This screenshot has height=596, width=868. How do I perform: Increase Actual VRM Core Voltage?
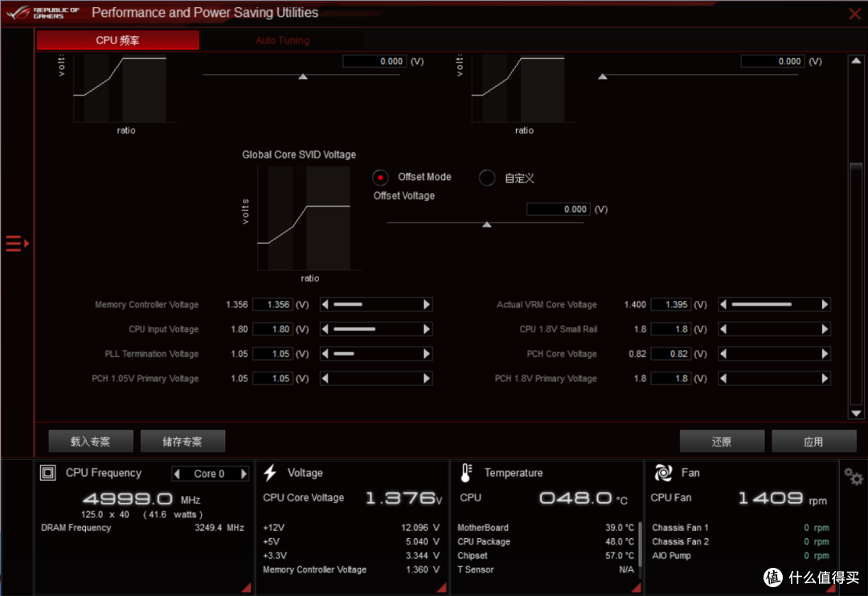825,304
